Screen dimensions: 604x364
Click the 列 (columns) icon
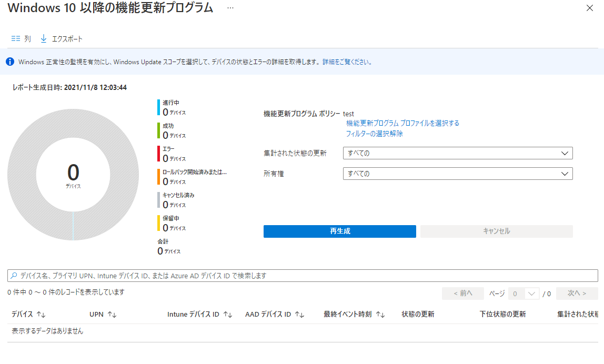tap(16, 39)
